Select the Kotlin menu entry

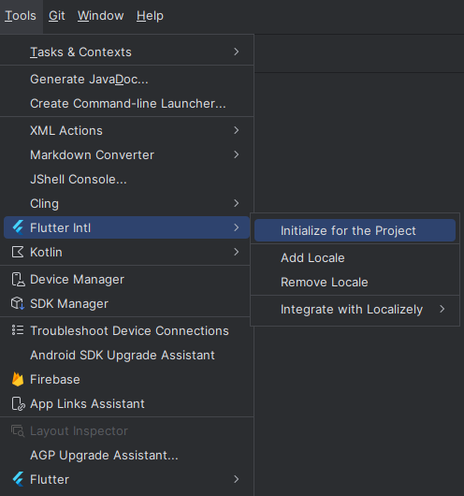pyautogui.click(x=127, y=252)
